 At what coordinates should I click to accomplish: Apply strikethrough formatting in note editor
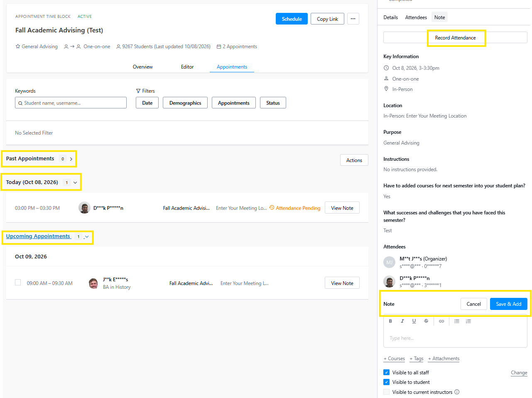pos(426,321)
